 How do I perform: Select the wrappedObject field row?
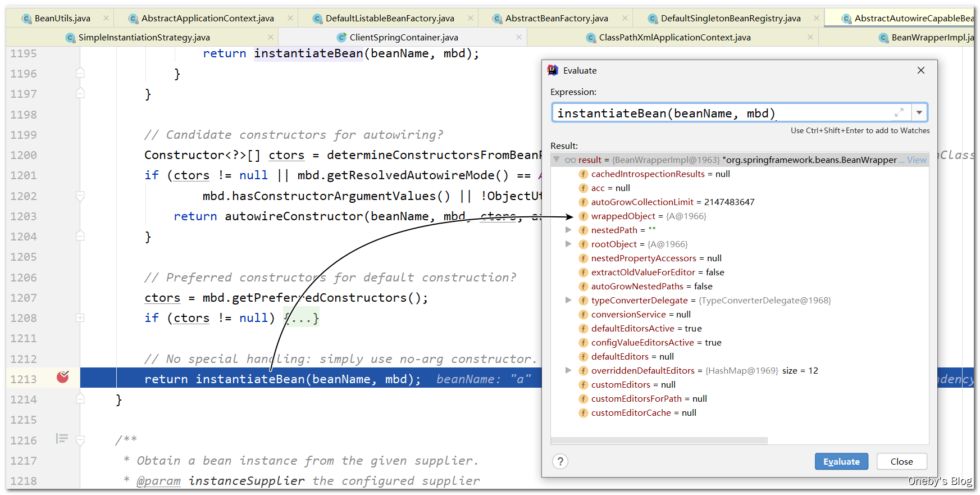pos(740,216)
